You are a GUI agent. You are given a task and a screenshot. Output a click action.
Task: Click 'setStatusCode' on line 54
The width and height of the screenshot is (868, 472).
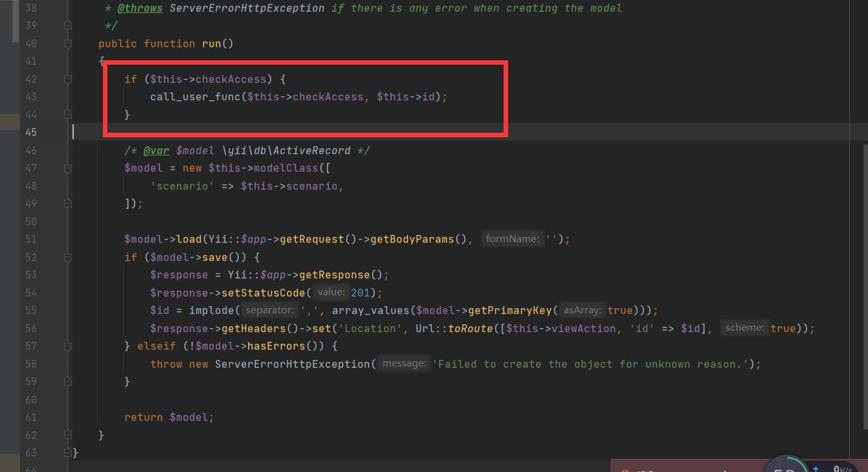[263, 293]
